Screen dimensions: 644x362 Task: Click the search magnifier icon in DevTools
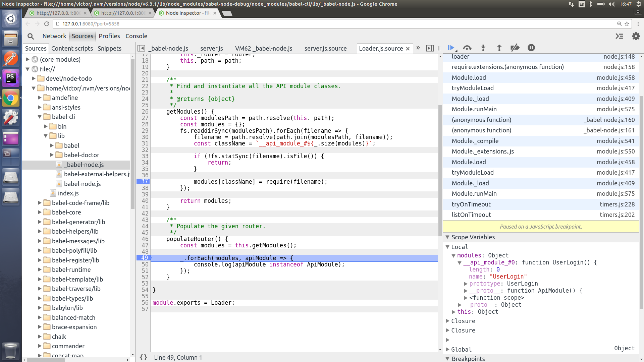(31, 36)
